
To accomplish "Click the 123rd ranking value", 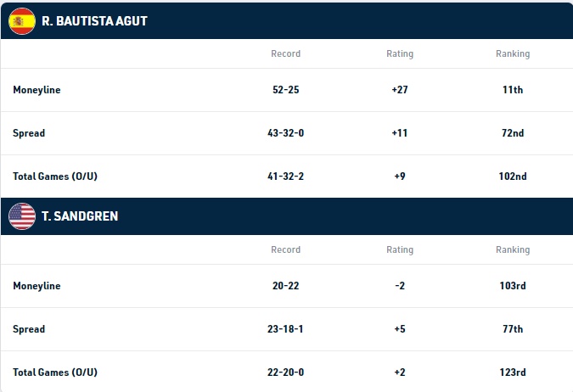I will [x=513, y=372].
